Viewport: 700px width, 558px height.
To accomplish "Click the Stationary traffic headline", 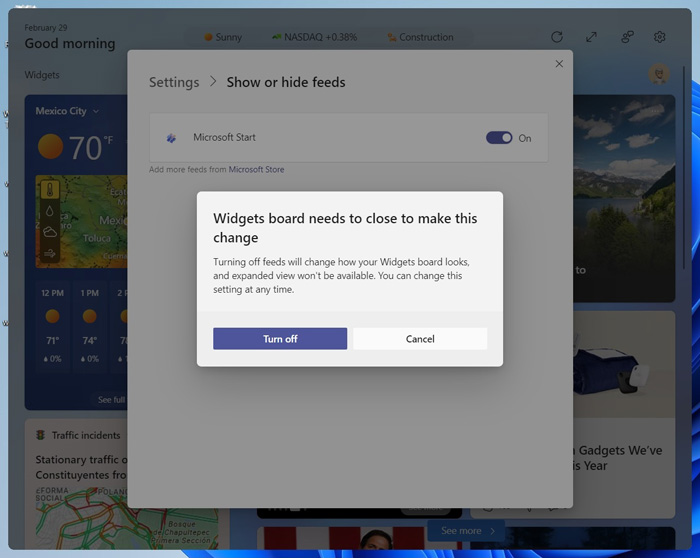I will (x=81, y=467).
